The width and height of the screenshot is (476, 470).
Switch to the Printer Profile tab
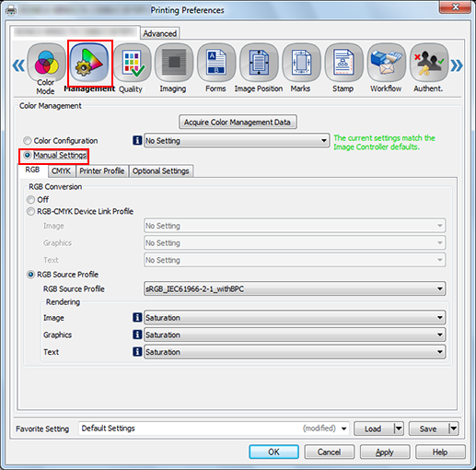pos(102,170)
